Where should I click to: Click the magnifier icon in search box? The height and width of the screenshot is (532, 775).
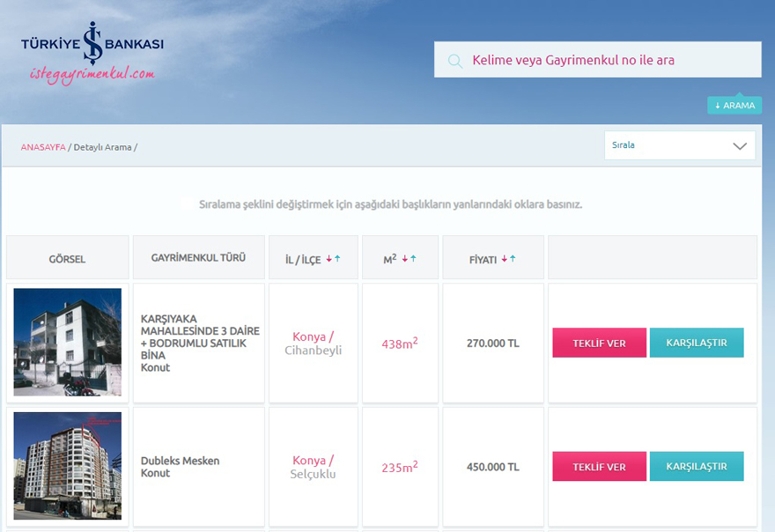pyautogui.click(x=455, y=61)
